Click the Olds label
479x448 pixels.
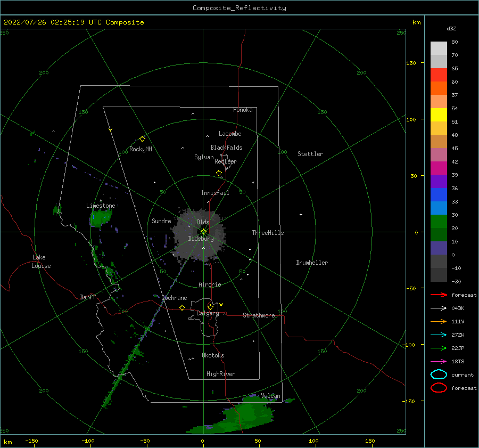point(203,222)
